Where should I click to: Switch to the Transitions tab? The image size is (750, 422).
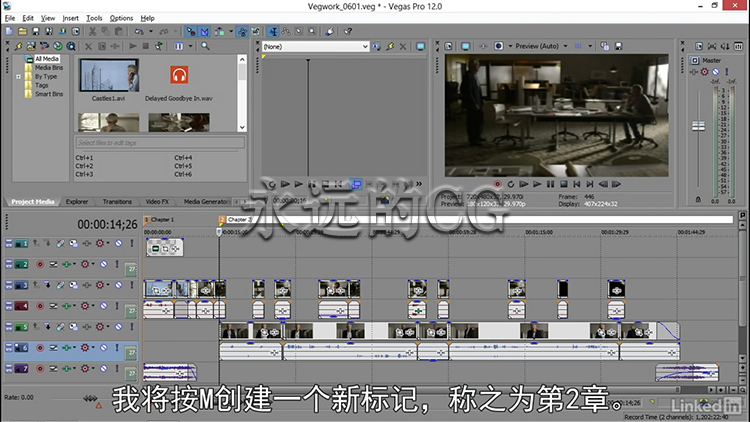click(x=117, y=202)
